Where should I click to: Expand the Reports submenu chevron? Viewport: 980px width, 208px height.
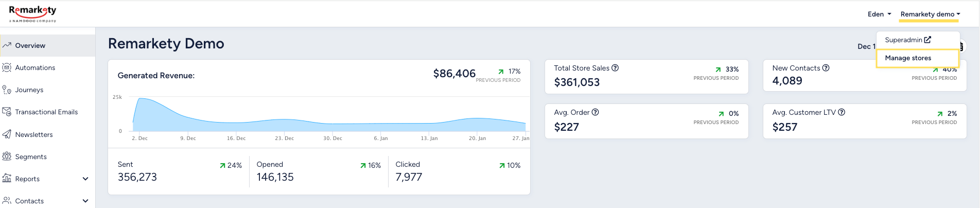coord(85,179)
